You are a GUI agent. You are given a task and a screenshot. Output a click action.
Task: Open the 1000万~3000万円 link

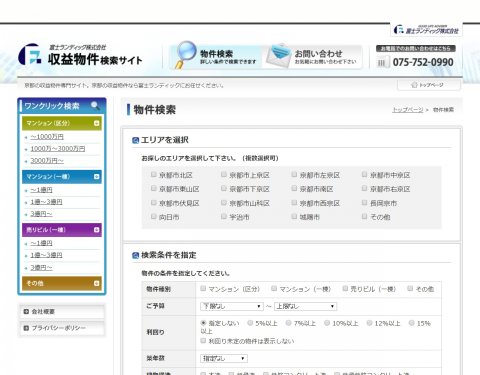pos(58,149)
